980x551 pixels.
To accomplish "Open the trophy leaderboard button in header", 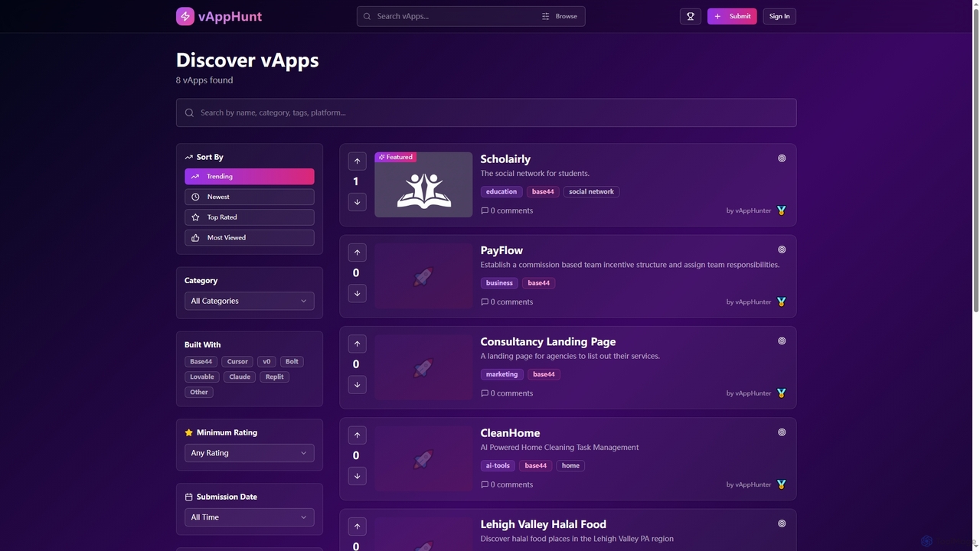I will 691,16.
